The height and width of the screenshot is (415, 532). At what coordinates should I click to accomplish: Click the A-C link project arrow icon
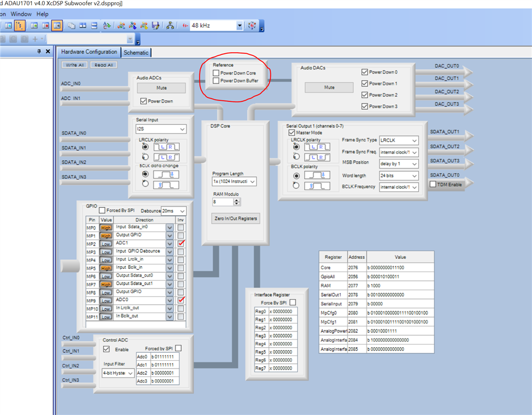tap(107, 25)
